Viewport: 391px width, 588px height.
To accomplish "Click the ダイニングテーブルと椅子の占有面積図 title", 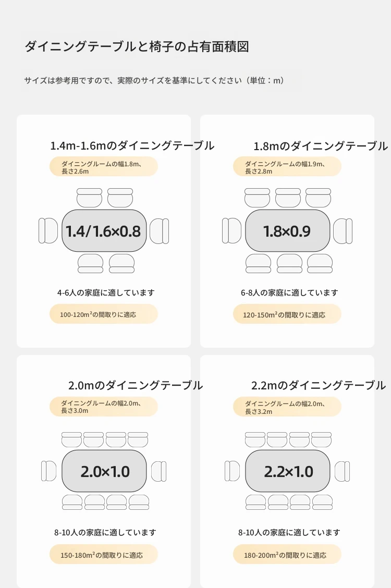I will click(137, 47).
